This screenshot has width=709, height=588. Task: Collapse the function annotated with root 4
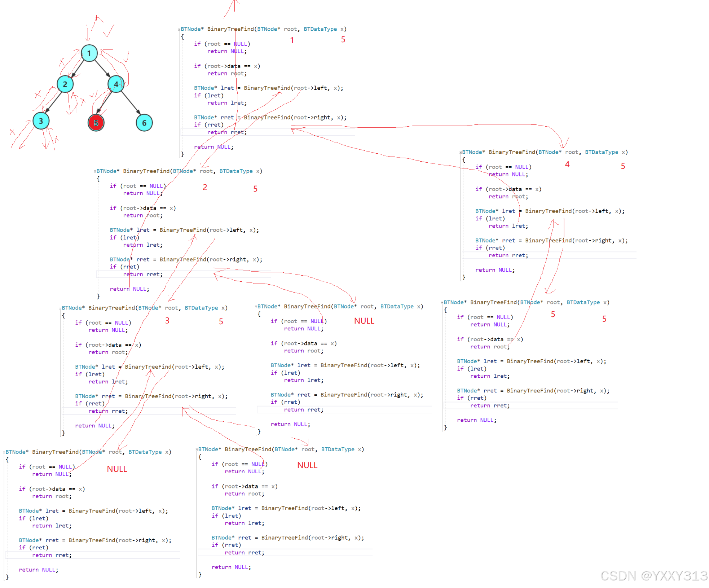(461, 152)
